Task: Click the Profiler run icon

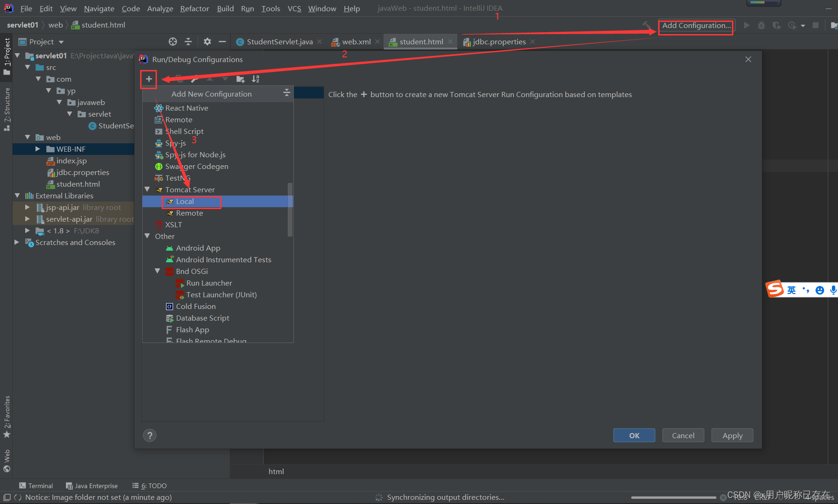Action: pos(792,25)
